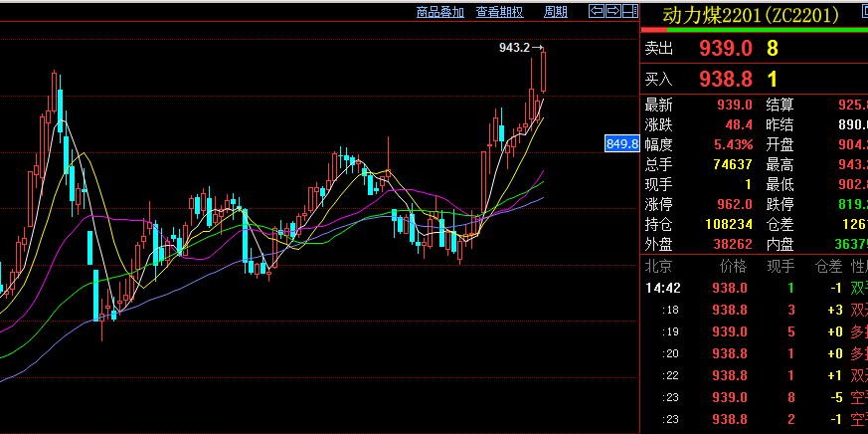Open 商品叠加 overlay link
This screenshot has width=868, height=434.
tap(440, 12)
